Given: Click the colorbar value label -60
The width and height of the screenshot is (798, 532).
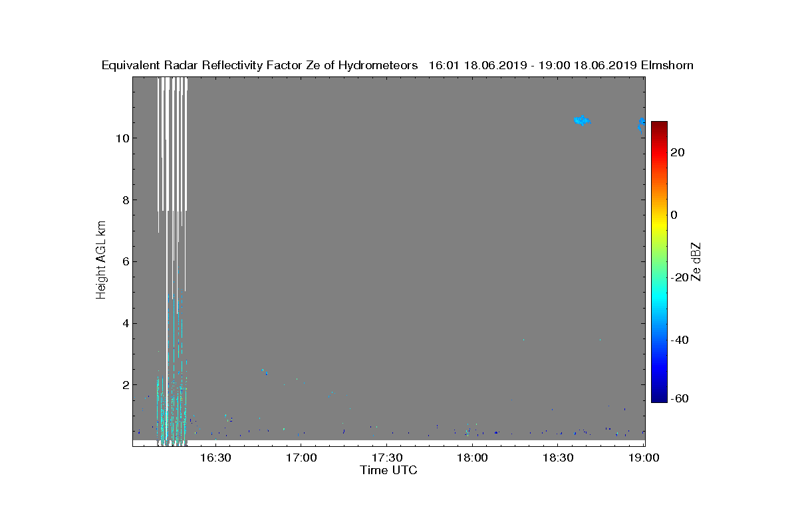Looking at the screenshot, I should (x=679, y=399).
